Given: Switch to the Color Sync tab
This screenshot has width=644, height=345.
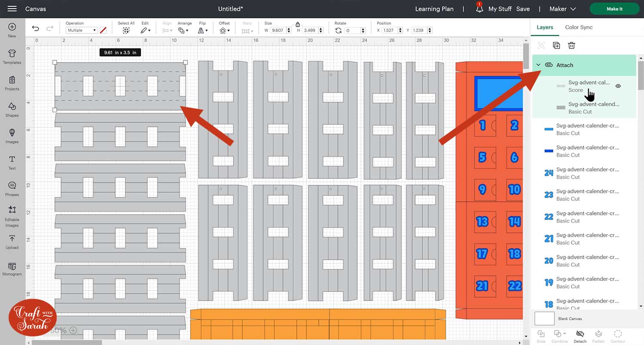Looking at the screenshot, I should pos(579,27).
